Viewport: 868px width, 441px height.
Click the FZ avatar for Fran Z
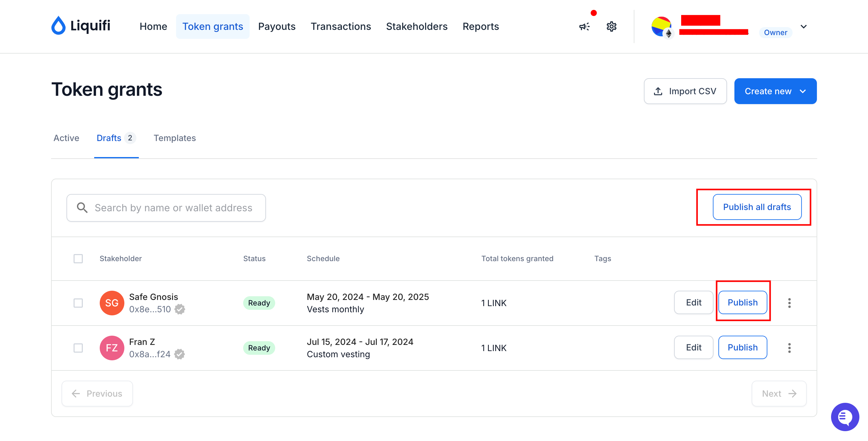click(112, 348)
